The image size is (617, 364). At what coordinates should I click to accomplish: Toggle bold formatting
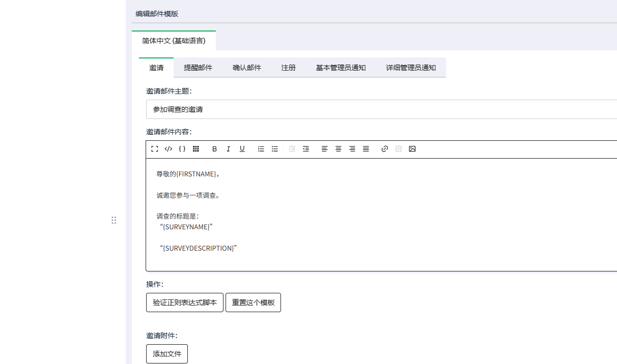(x=215, y=149)
